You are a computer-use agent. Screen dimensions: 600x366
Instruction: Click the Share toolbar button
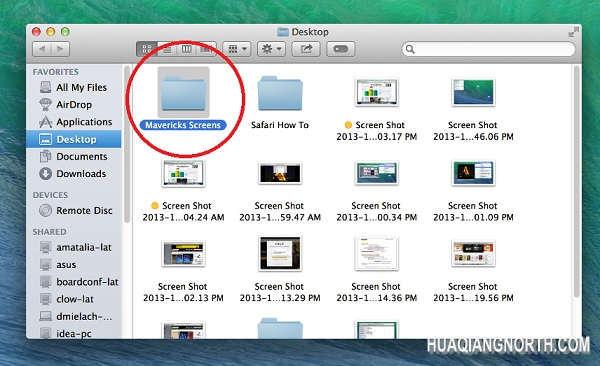coord(306,49)
